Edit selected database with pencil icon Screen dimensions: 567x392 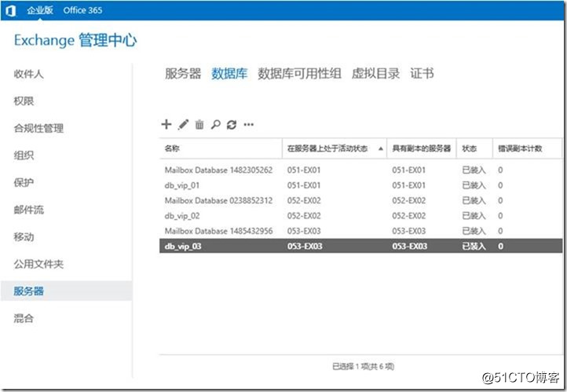pyautogui.click(x=183, y=124)
